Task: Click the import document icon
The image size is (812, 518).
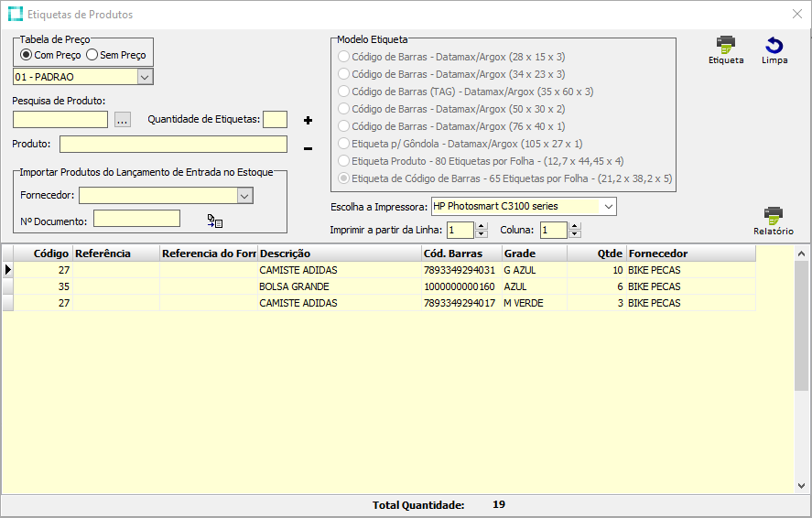Action: (215, 221)
